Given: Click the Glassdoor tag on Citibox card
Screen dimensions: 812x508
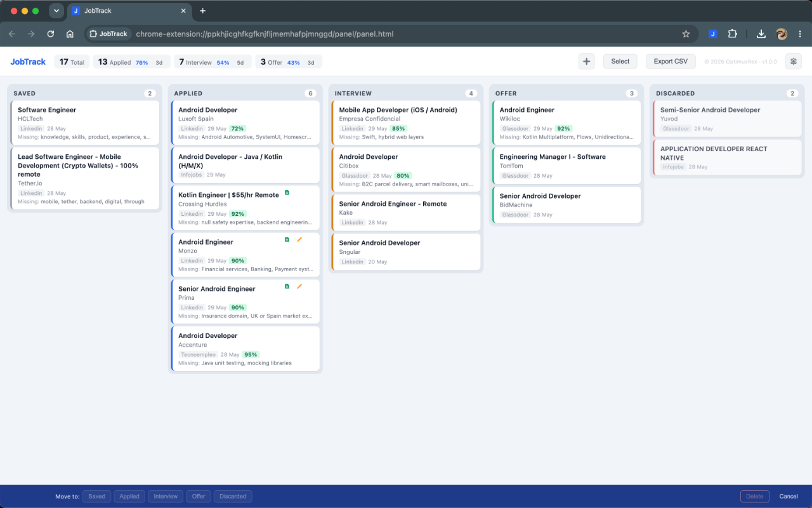Looking at the screenshot, I should click(355, 175).
